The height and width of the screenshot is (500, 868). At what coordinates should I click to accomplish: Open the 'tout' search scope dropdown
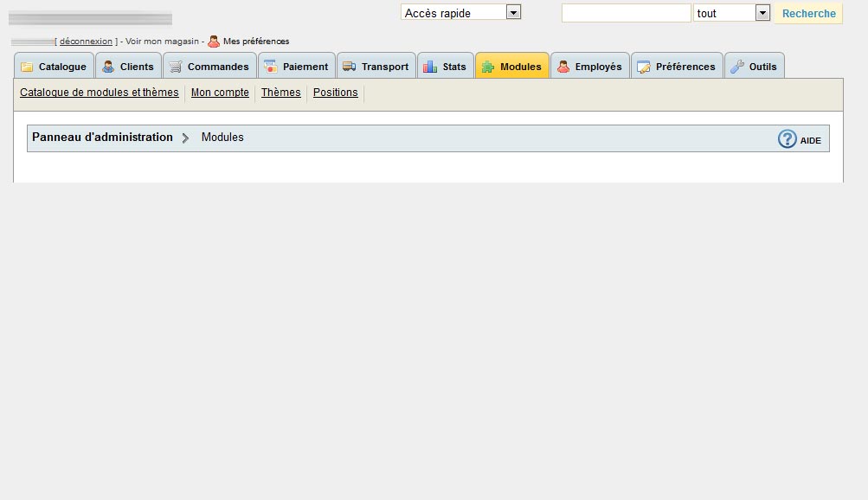[732, 13]
